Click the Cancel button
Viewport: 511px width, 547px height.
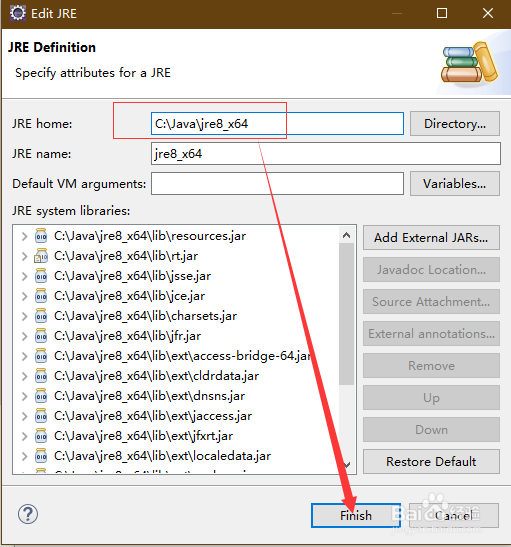point(454,515)
